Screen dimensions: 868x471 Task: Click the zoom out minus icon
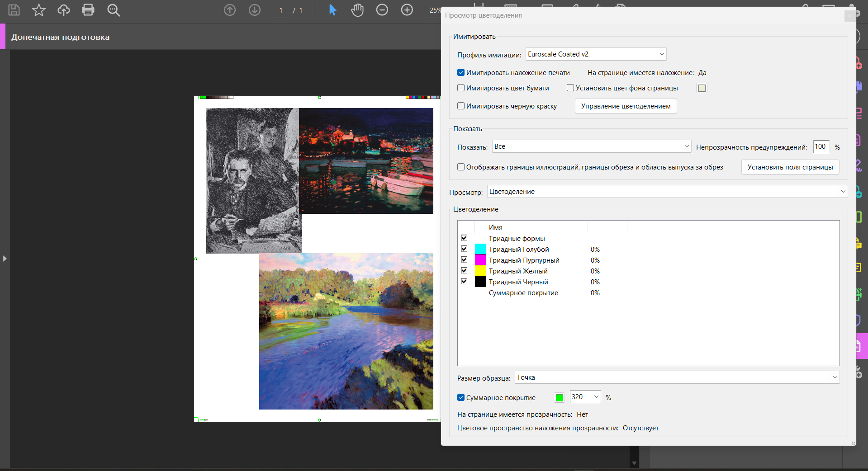382,10
